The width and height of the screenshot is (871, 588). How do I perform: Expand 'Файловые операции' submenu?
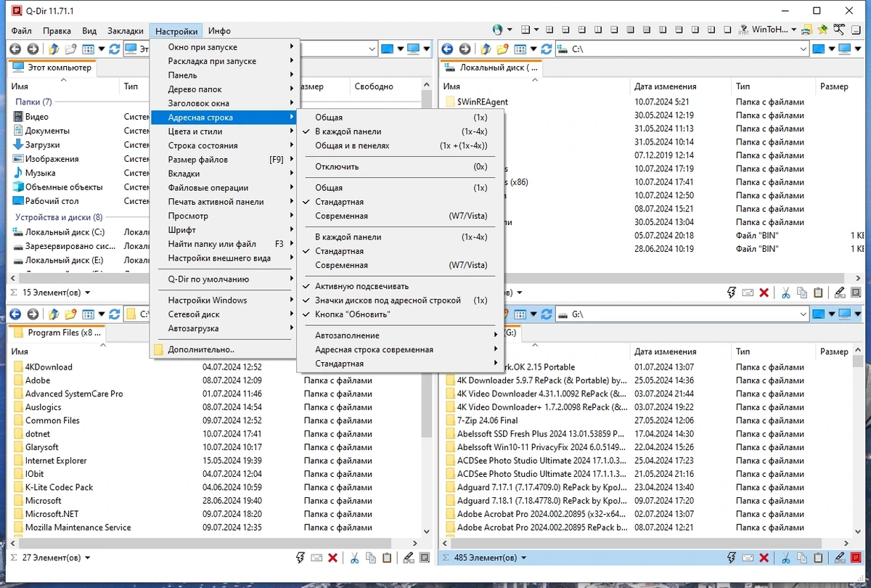click(x=224, y=187)
